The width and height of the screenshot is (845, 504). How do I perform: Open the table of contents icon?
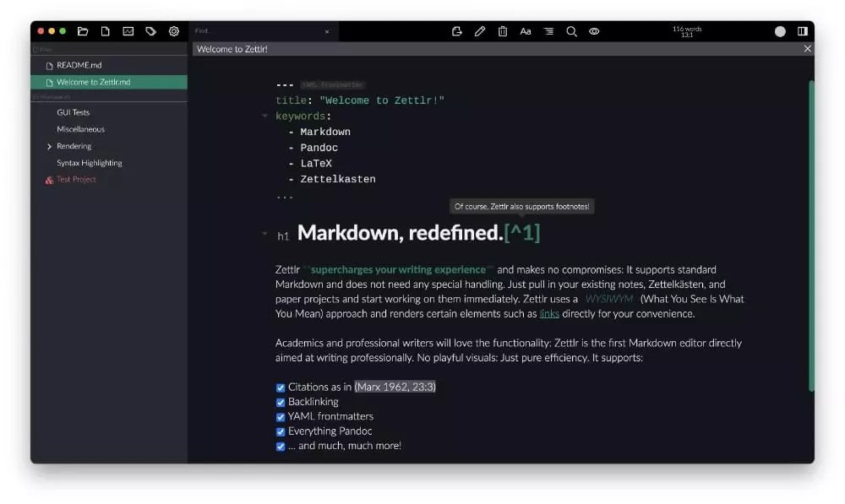548,31
